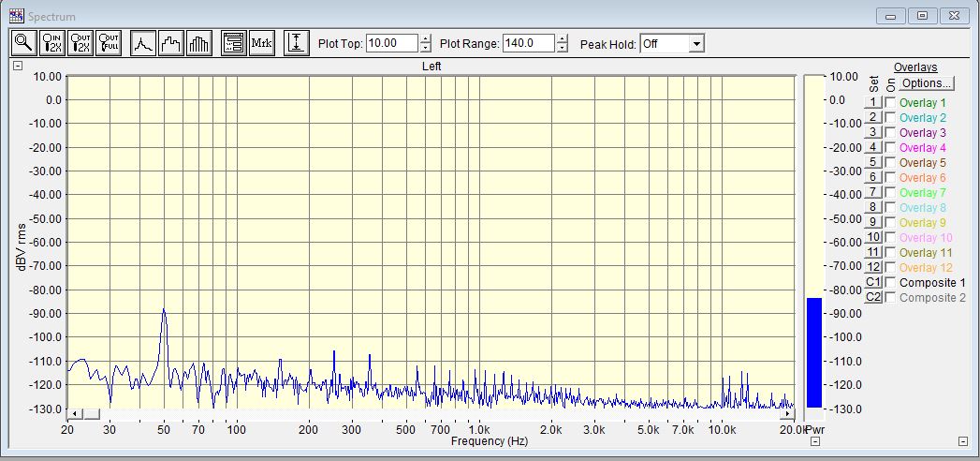The image size is (980, 461).
Task: Open the Peak Hold dropdown
Action: pyautogui.click(x=697, y=44)
